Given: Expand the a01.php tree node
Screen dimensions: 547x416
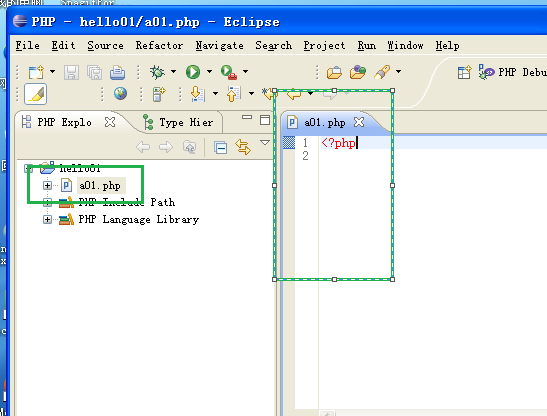Looking at the screenshot, I should (x=47, y=185).
